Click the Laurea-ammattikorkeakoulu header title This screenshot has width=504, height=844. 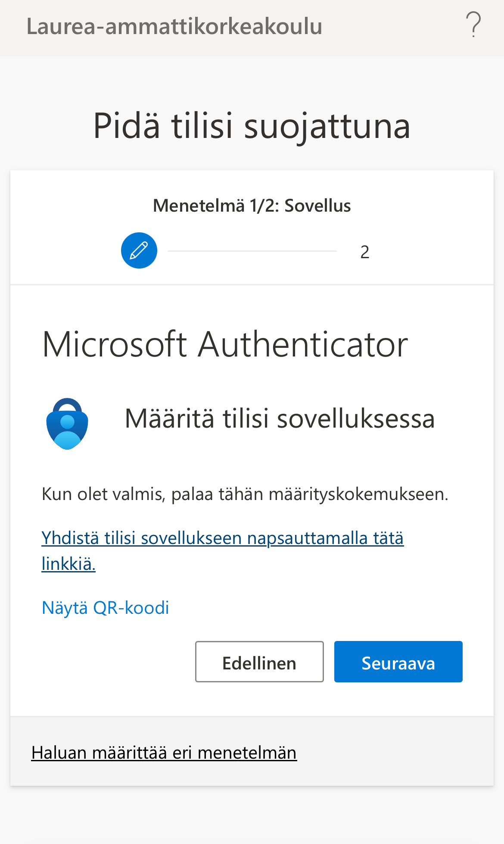(174, 26)
